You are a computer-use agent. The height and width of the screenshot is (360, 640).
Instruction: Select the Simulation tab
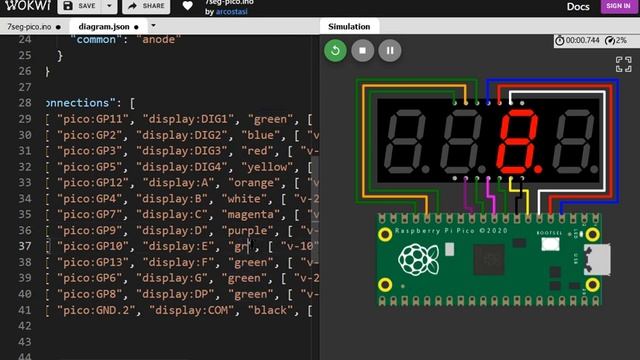[x=349, y=27]
